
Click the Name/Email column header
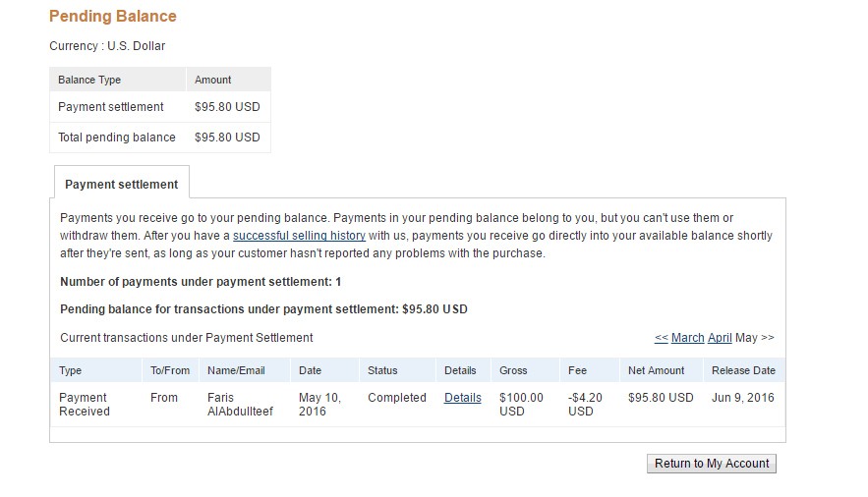[x=236, y=370]
